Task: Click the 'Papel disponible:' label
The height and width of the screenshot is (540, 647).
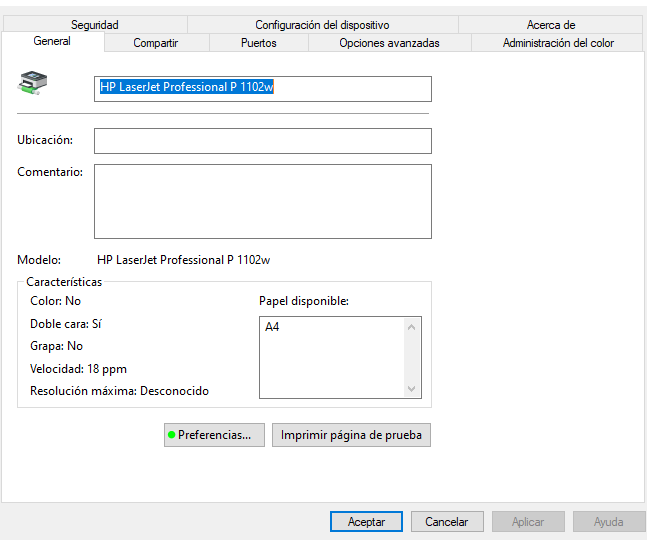Action: coord(304,301)
